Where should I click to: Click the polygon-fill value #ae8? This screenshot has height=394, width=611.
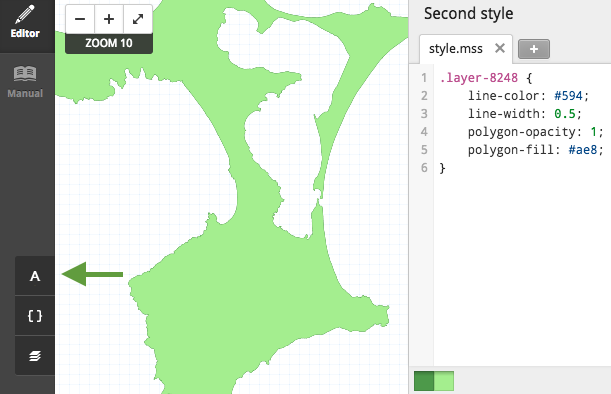[x=583, y=150]
